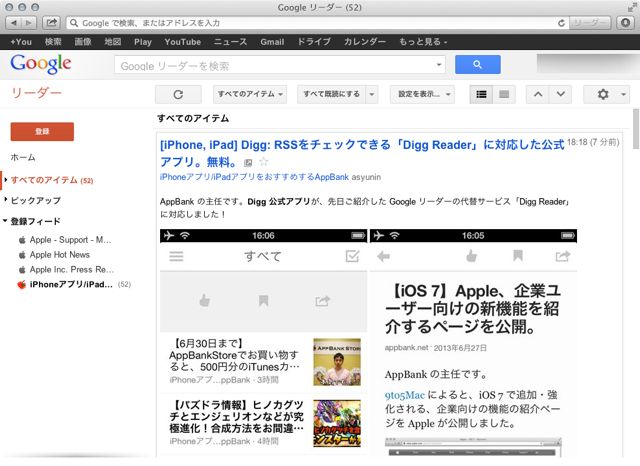Open +You in the Google bar
The width and height of the screenshot is (640, 466).
[x=21, y=42]
